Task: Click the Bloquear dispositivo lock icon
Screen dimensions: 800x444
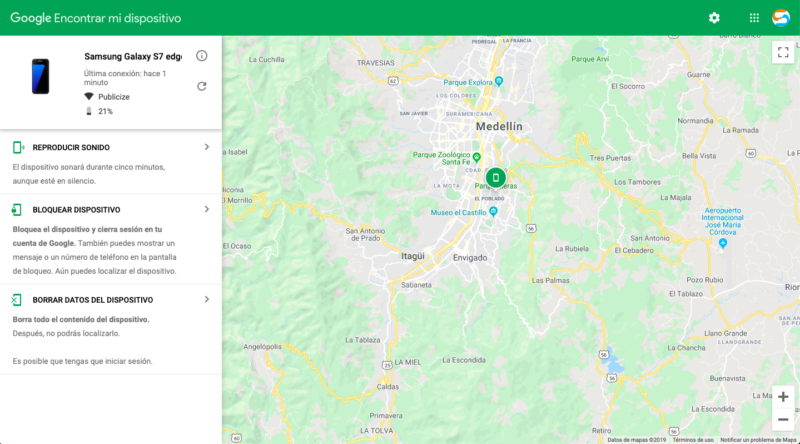Action: click(17, 210)
